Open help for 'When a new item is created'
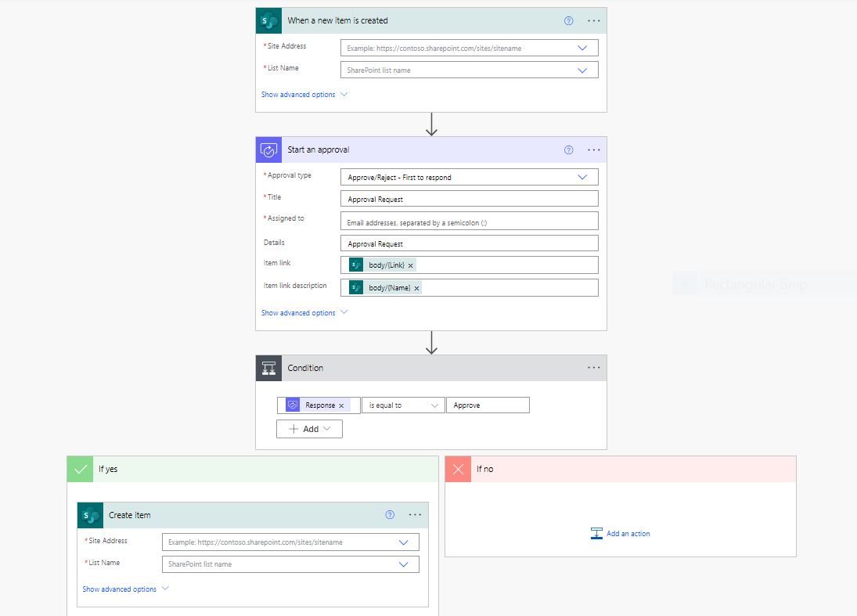The height and width of the screenshot is (616, 857). tap(568, 21)
